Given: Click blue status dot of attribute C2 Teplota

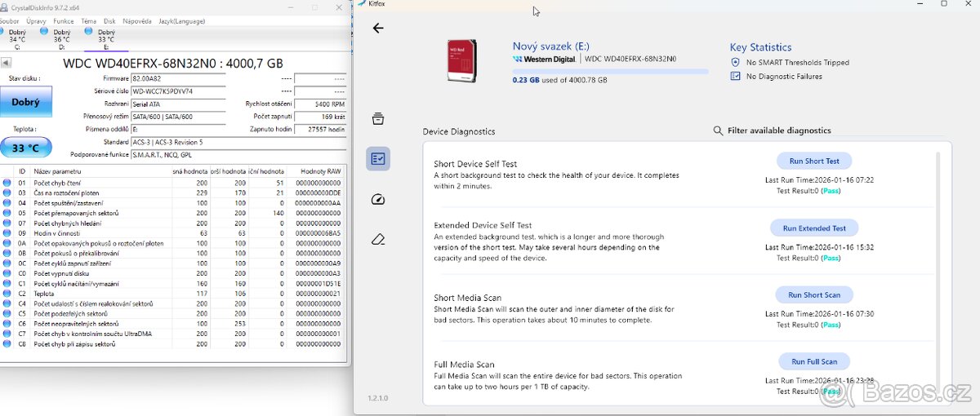Looking at the screenshot, I should pyautogui.click(x=7, y=294).
